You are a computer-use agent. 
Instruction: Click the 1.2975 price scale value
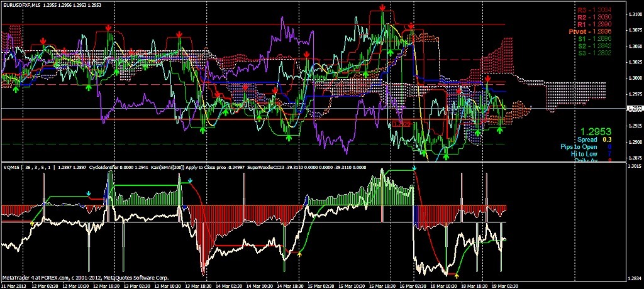635,94
